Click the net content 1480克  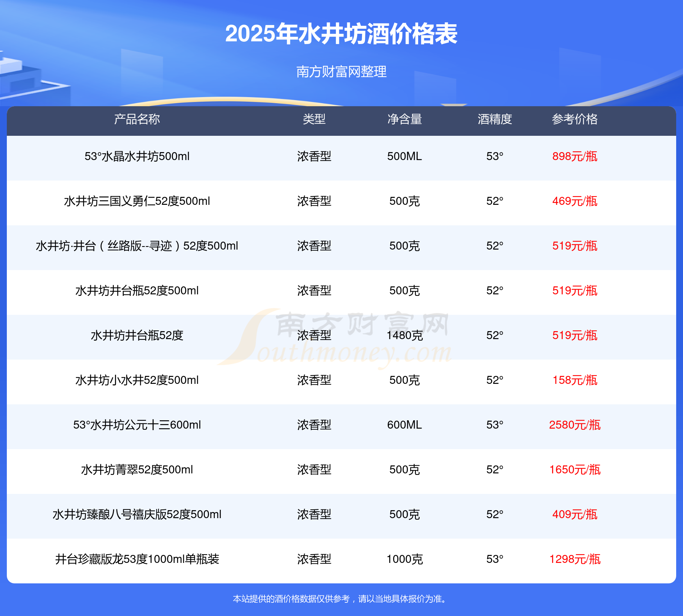pos(404,335)
